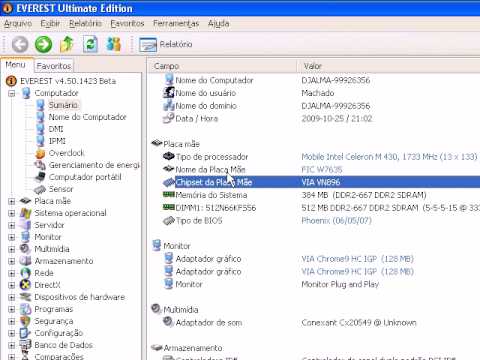Expand the Rede tree node
Viewport: 480px width, 360px height.
pyautogui.click(x=12, y=273)
